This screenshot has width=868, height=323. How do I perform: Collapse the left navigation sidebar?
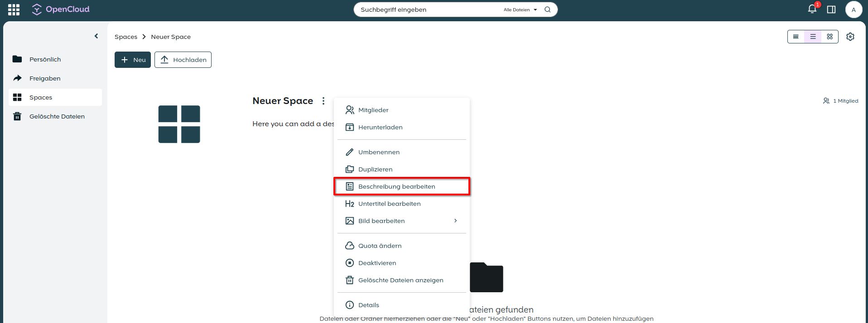(96, 36)
